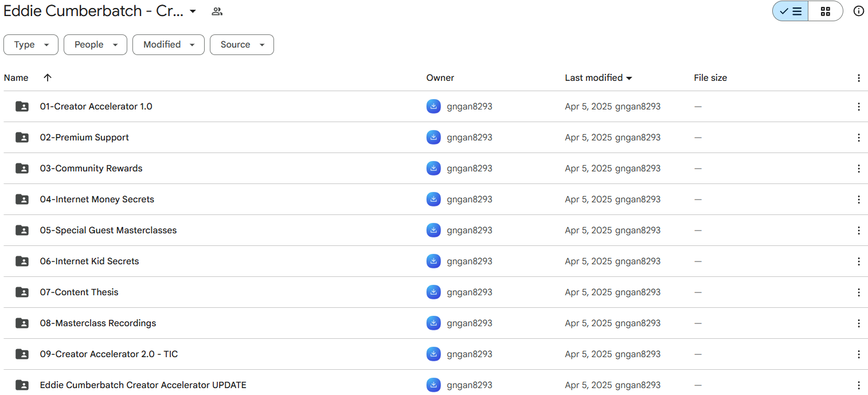Open the 01-Creator Accelerator 1.0 folder
The width and height of the screenshot is (868, 395).
click(x=96, y=107)
